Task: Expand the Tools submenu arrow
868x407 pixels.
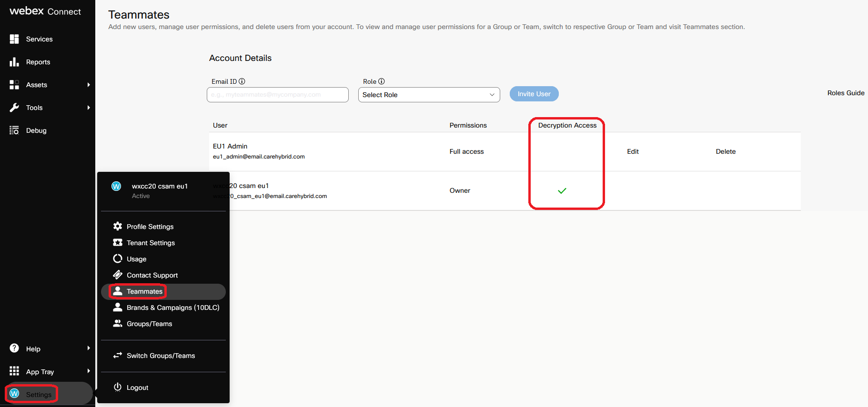Action: 89,108
